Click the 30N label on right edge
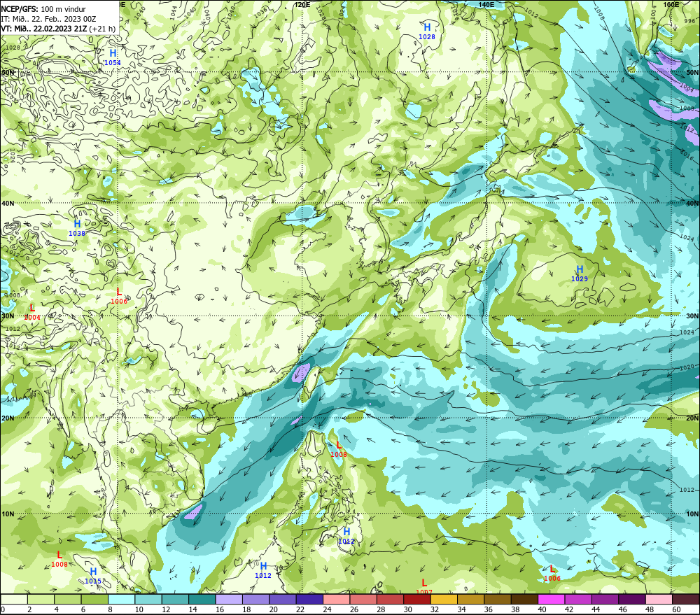The image size is (700, 615). (692, 316)
